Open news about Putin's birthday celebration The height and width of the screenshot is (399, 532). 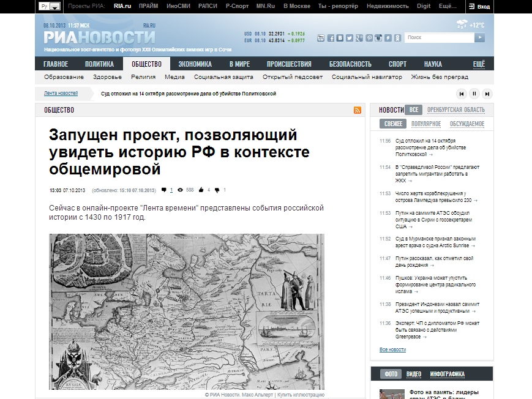(x=434, y=261)
